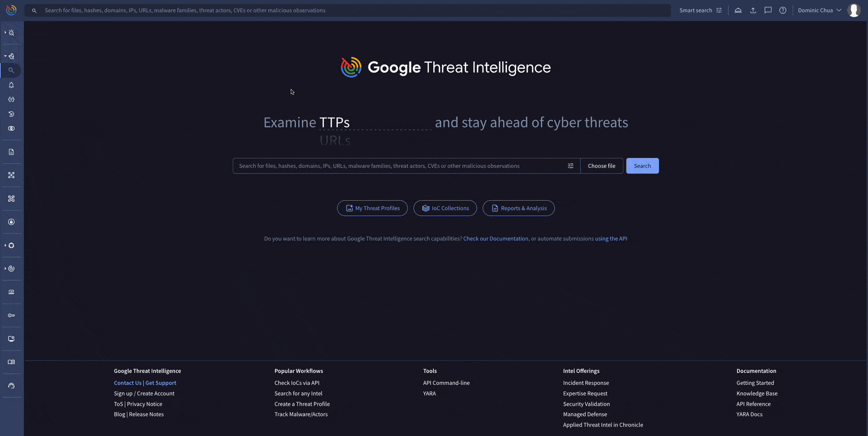Image resolution: width=868 pixels, height=436 pixels.
Task: Open the graph nodes icon in the sidebar
Action: (11, 175)
